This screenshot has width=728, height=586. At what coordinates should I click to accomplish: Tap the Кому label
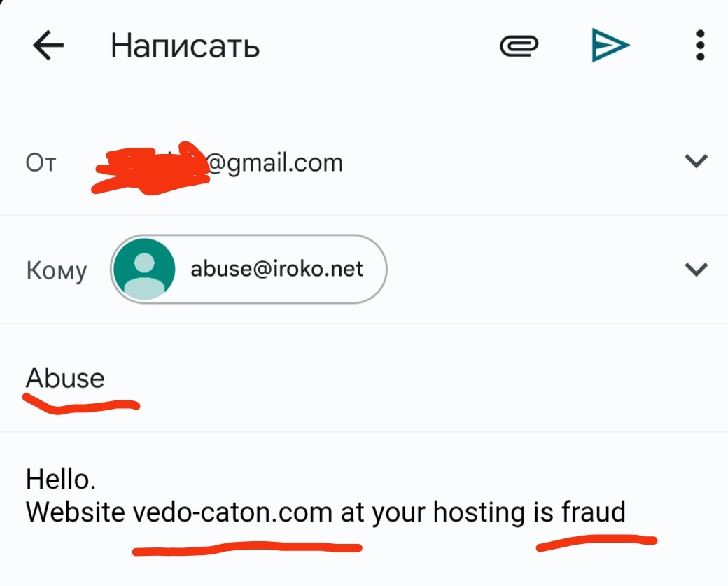pyautogui.click(x=56, y=270)
